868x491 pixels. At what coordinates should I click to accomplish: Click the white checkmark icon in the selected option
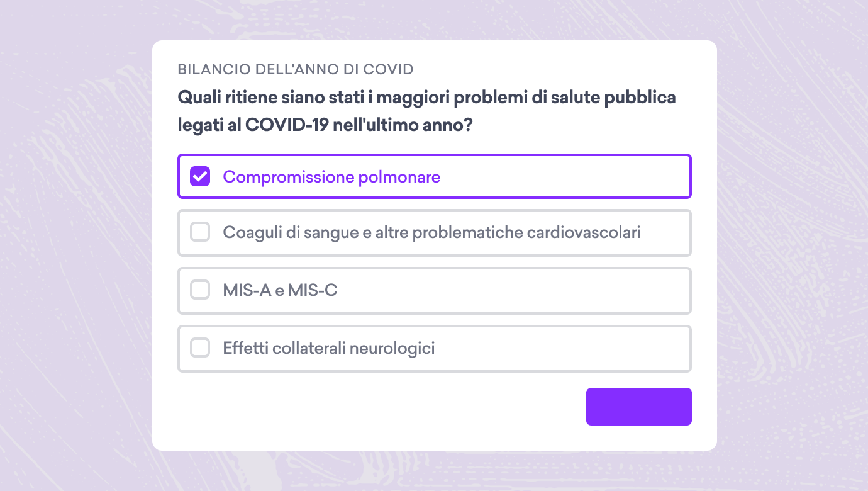pyautogui.click(x=200, y=177)
